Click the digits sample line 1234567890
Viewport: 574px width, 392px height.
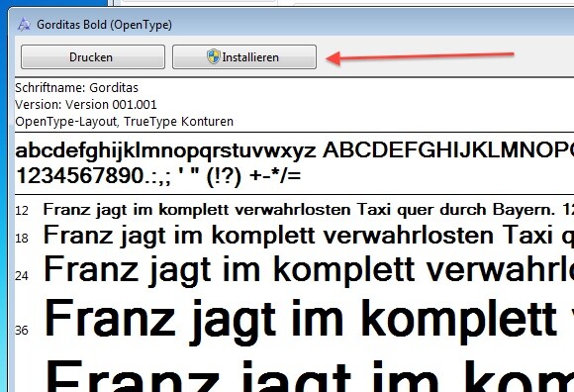(x=158, y=176)
